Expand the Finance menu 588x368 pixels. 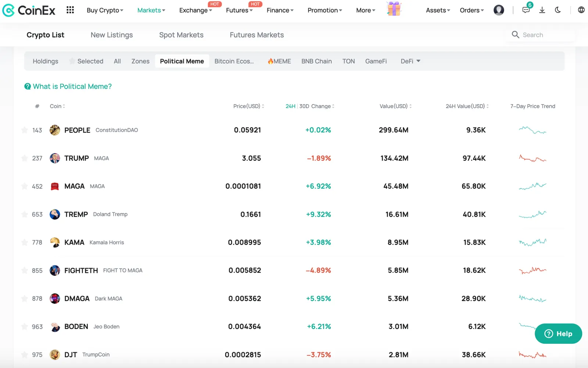click(280, 10)
